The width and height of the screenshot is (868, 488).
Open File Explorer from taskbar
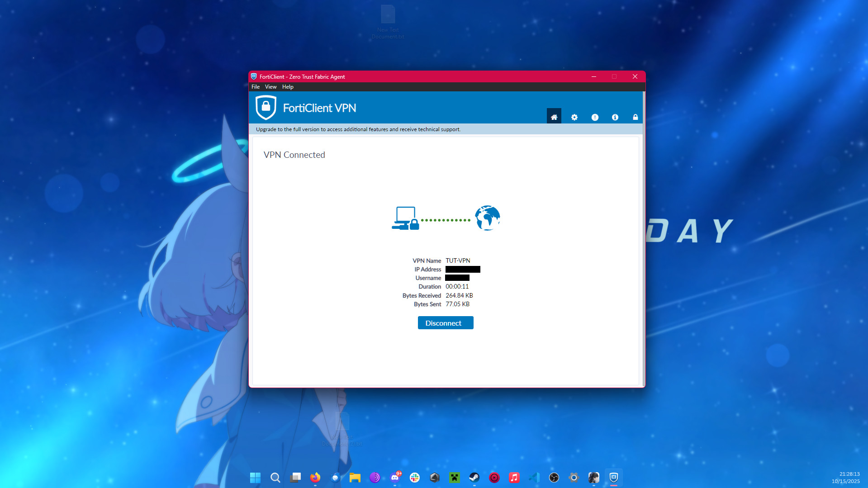click(x=355, y=478)
